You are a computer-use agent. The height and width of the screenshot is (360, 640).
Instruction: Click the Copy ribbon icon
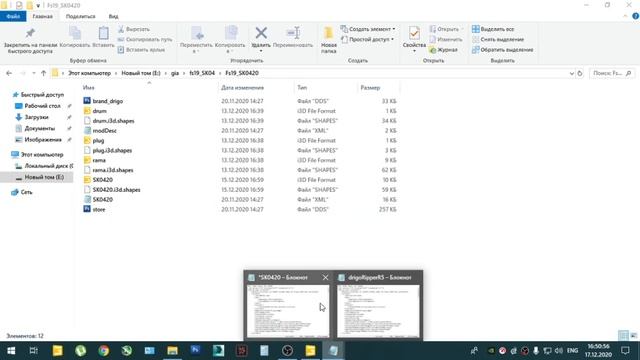(x=75, y=33)
